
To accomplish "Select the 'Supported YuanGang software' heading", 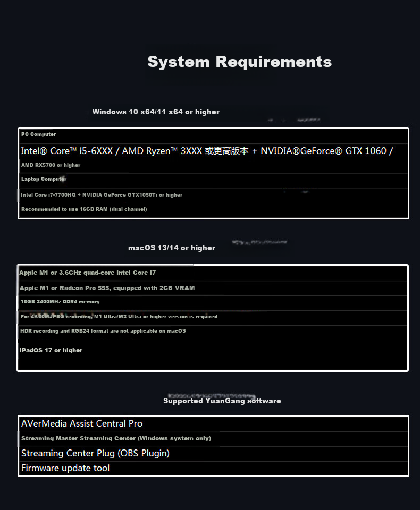I will tap(222, 401).
